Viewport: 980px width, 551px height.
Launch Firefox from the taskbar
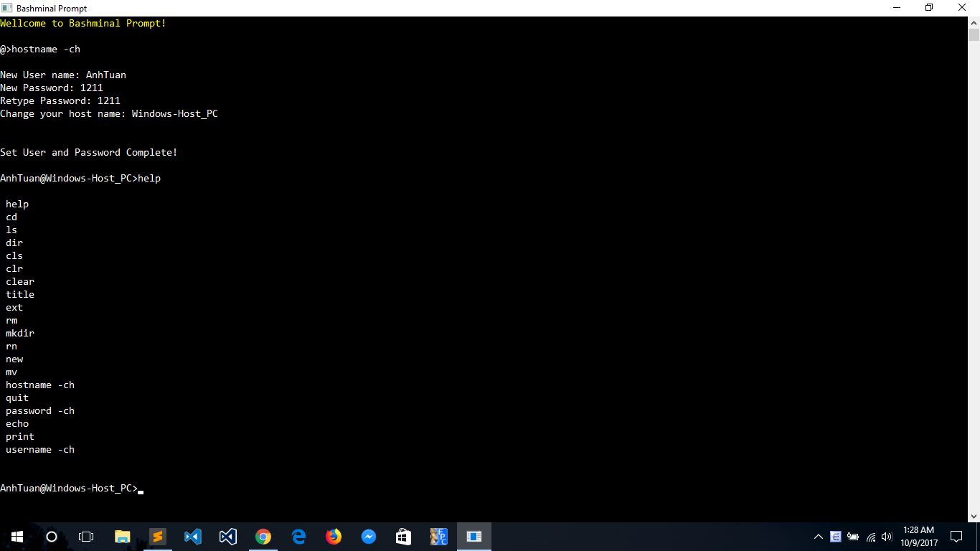click(x=334, y=537)
